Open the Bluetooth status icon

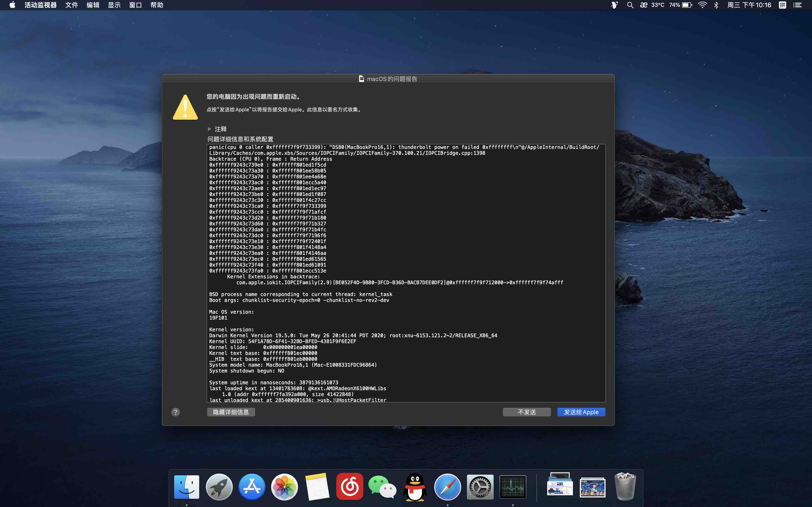click(716, 5)
